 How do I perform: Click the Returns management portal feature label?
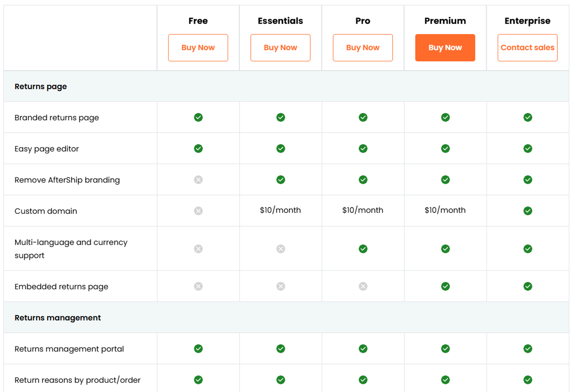[x=69, y=349]
